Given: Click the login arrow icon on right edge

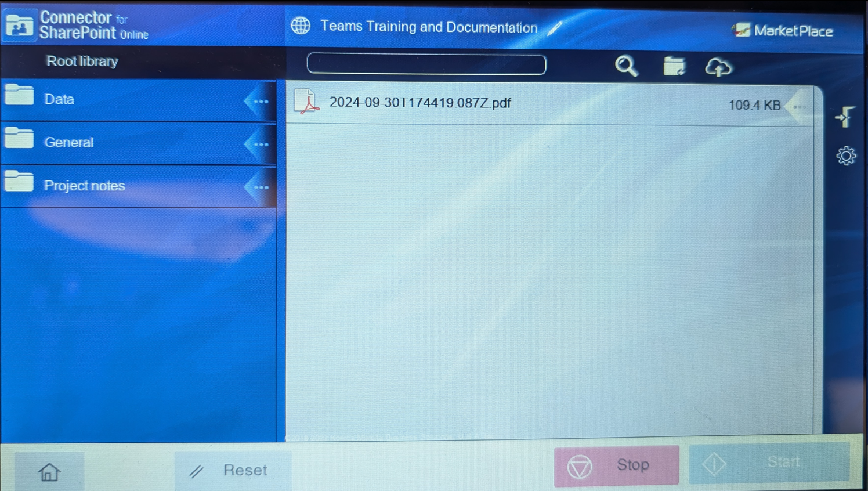Looking at the screenshot, I should 845,117.
